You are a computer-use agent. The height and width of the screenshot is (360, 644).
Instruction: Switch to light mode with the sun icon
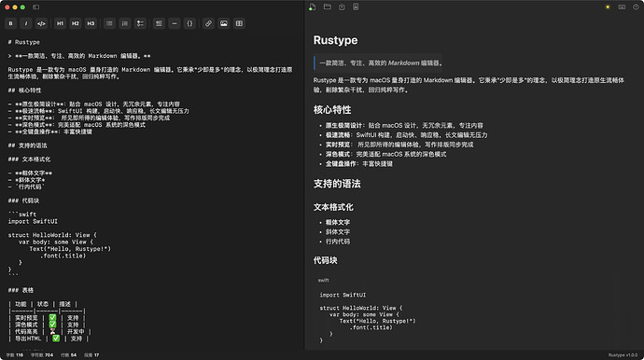point(608,7)
